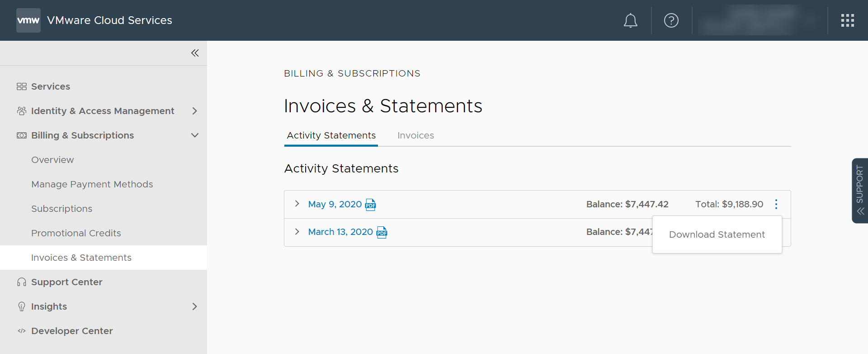This screenshot has width=868, height=354.
Task: Expand the March 13, 2020 statement row
Action: pyautogui.click(x=297, y=231)
